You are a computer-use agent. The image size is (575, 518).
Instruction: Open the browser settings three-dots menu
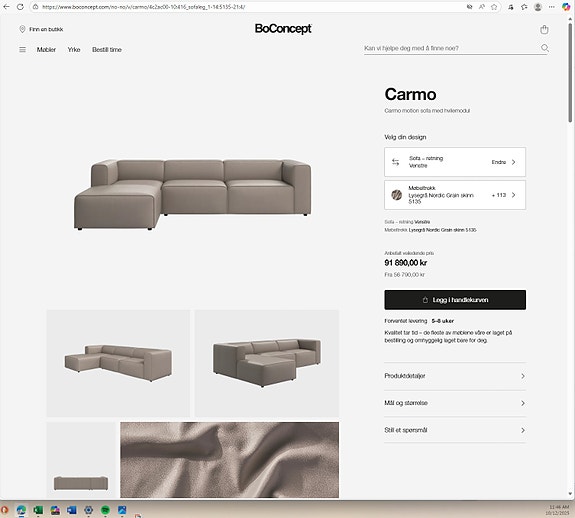pyautogui.click(x=552, y=7)
